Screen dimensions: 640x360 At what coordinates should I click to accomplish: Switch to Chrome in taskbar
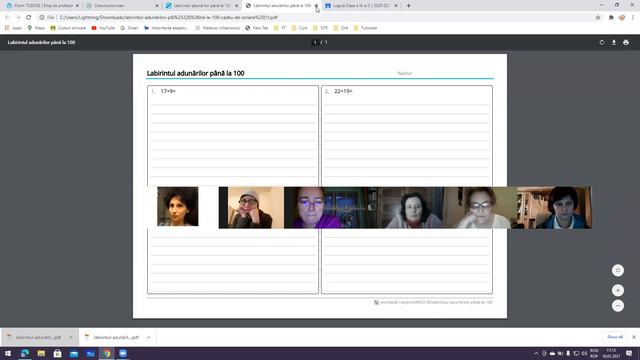107,353
